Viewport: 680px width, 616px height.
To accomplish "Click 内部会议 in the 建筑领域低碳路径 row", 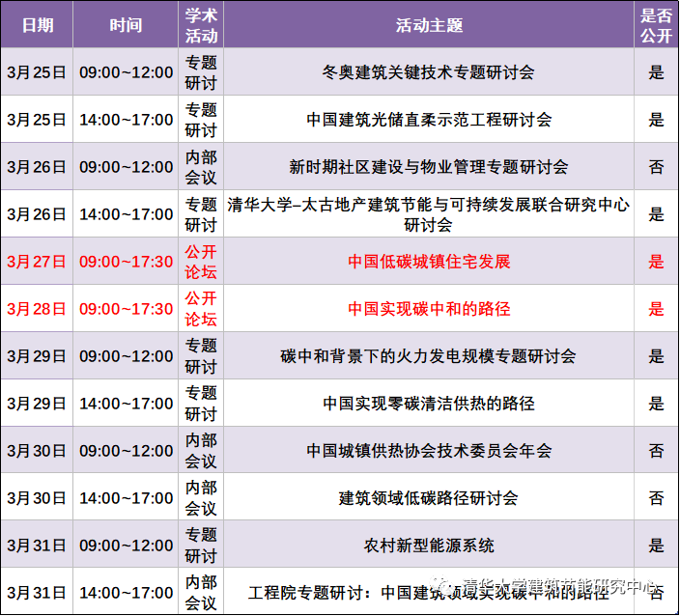I will click(x=201, y=497).
